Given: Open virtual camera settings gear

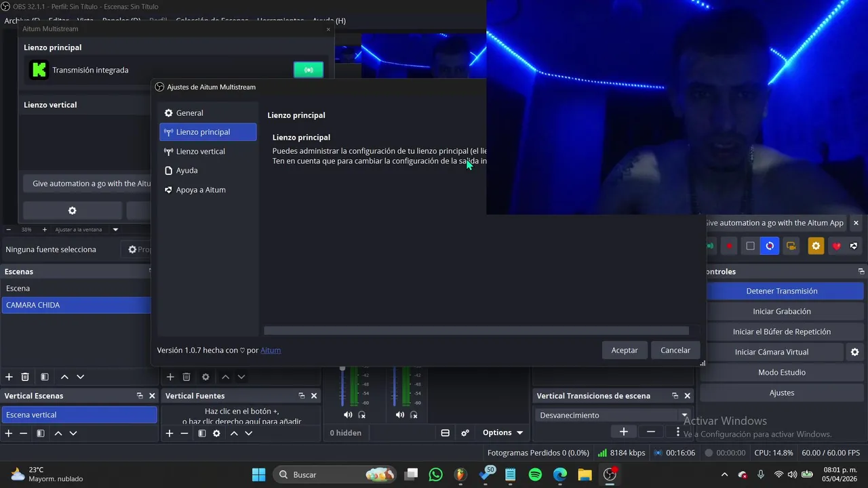Looking at the screenshot, I should (855, 352).
